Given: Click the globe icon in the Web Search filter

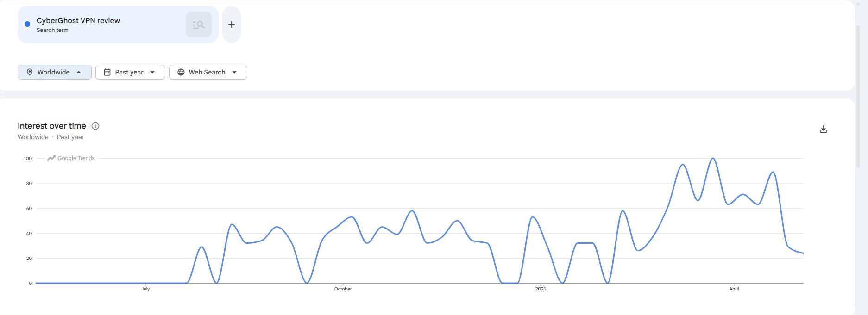Looking at the screenshot, I should pos(181,72).
